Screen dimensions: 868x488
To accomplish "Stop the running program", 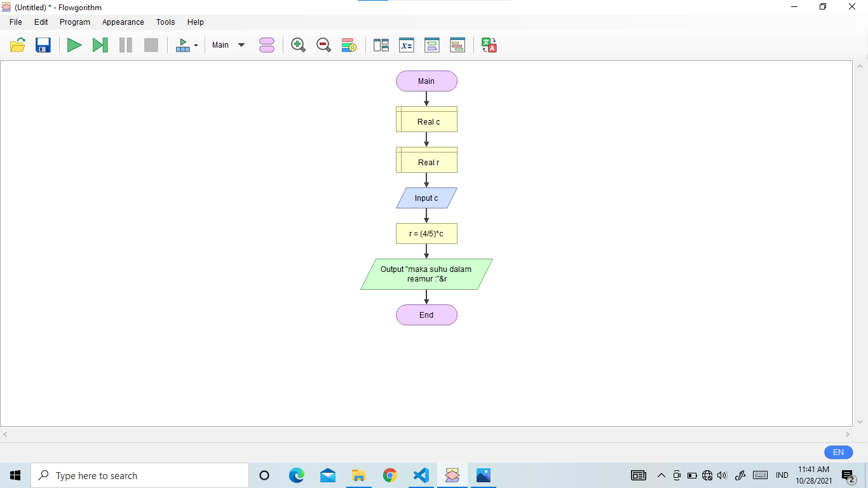I will pyautogui.click(x=151, y=44).
